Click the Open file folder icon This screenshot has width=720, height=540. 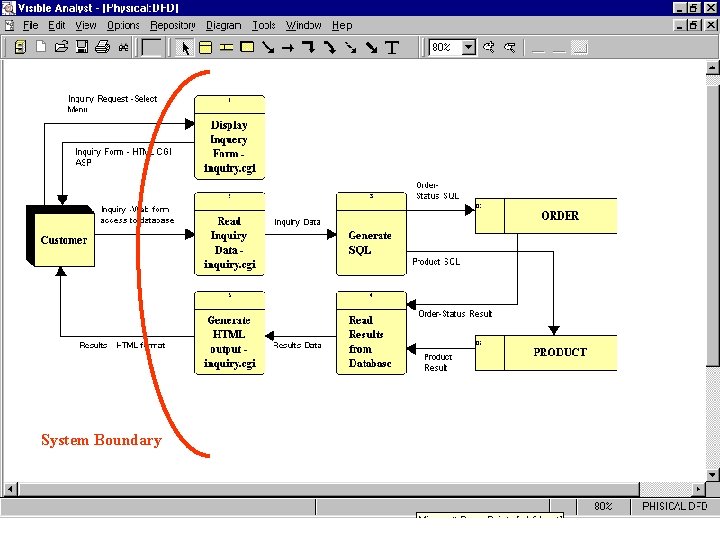click(61, 47)
